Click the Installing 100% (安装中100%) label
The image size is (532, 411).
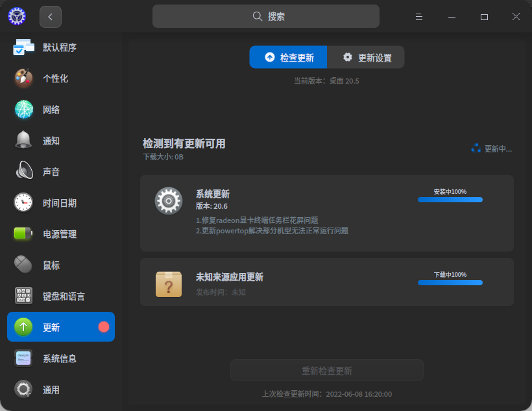coord(450,192)
